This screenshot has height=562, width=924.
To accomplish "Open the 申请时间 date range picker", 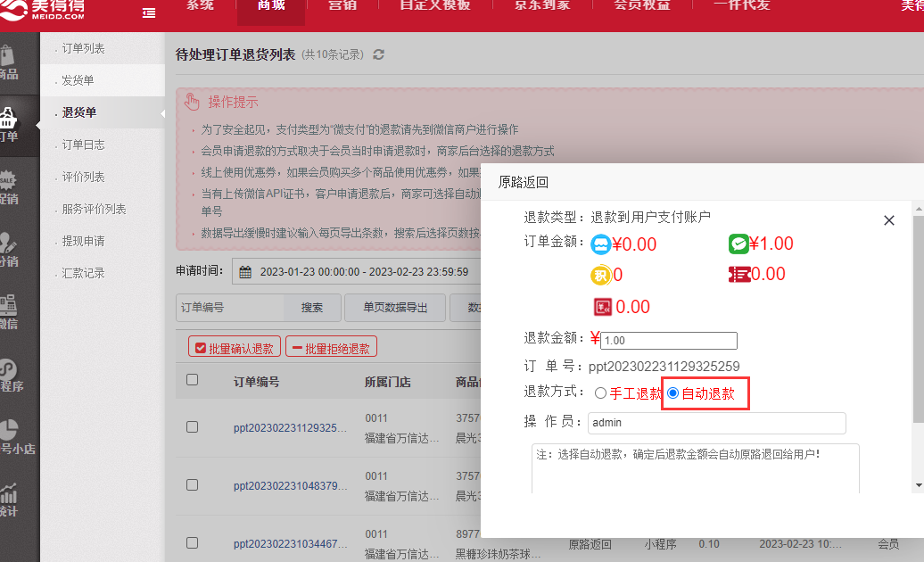I will click(357, 272).
